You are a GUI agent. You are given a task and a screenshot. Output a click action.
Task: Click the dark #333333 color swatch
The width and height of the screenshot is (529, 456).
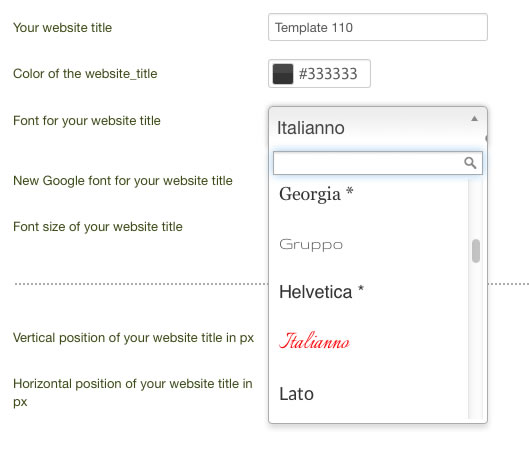[x=282, y=74]
